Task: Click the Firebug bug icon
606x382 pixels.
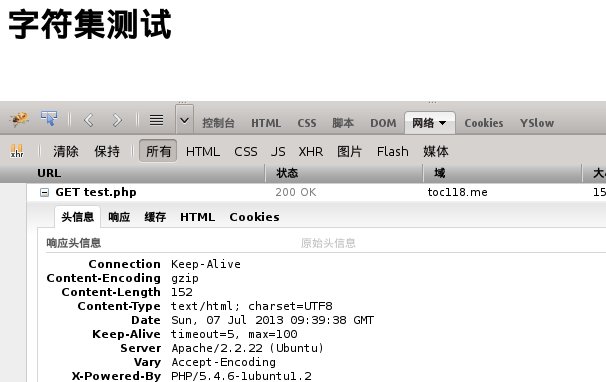Action: coord(19,119)
